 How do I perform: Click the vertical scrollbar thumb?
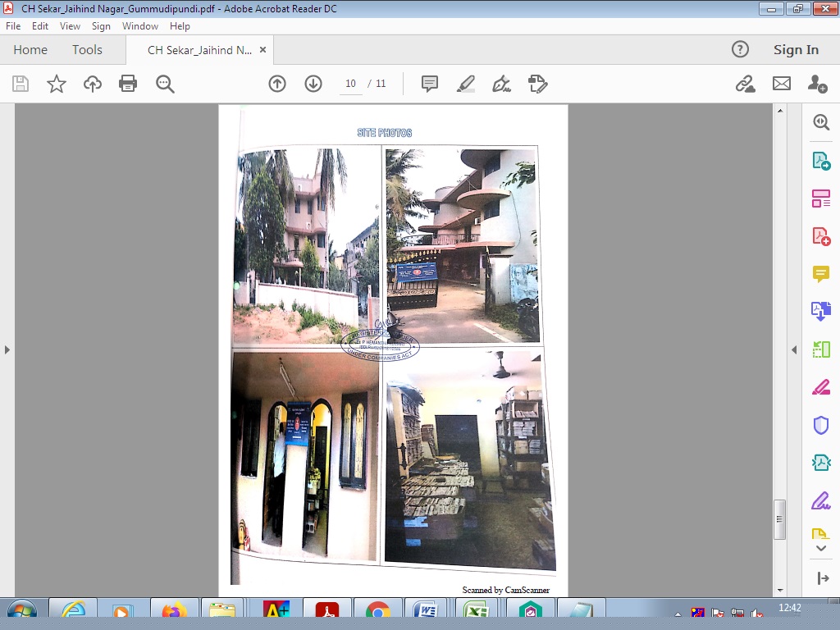click(x=779, y=519)
